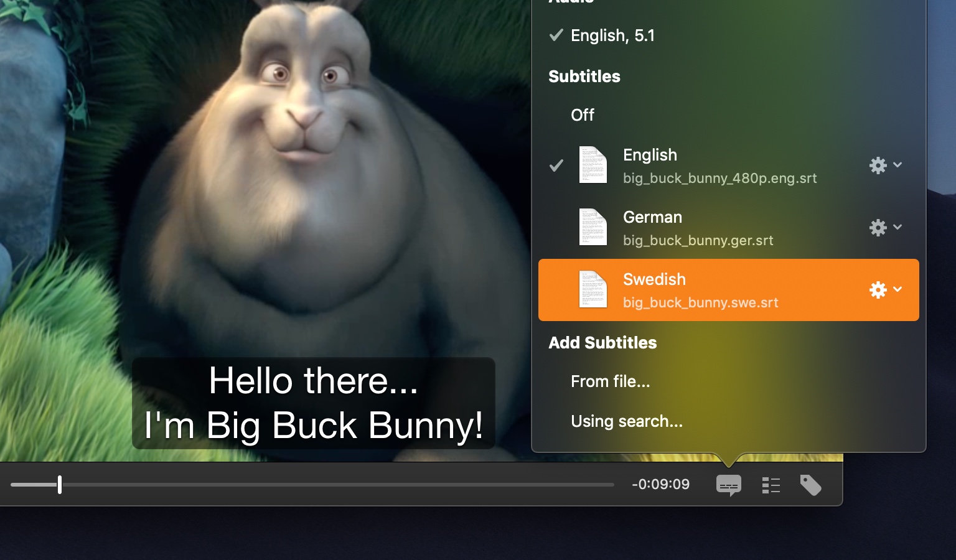Toggle the -0:09:09 remaining time display
Image resolution: width=956 pixels, height=560 pixels.
pyautogui.click(x=660, y=484)
